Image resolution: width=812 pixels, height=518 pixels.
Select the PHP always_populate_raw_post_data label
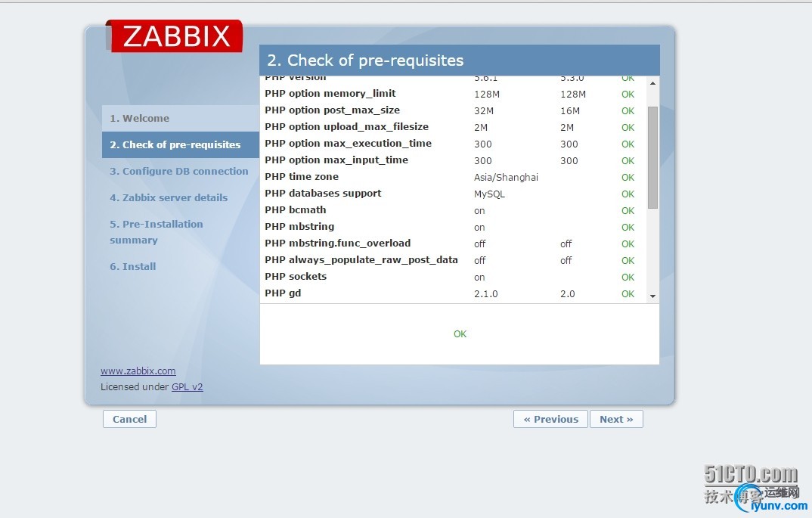tap(361, 259)
